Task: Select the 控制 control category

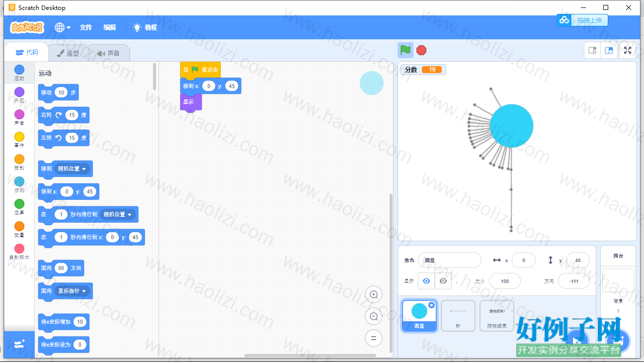Action: coord(19,162)
